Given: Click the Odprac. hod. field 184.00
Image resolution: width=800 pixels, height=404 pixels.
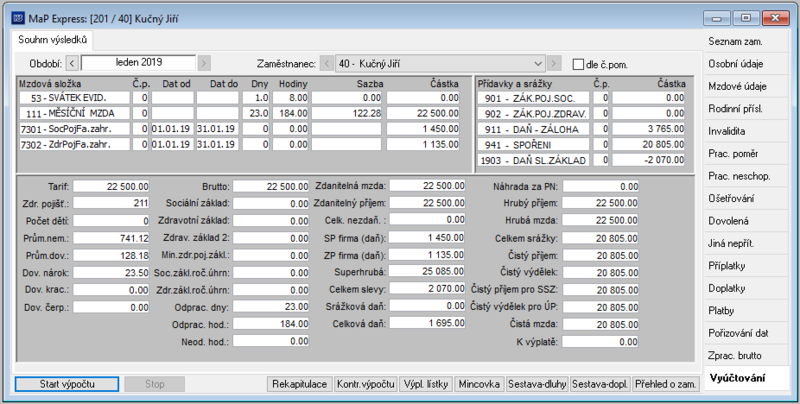Looking at the screenshot, I should coord(271,324).
